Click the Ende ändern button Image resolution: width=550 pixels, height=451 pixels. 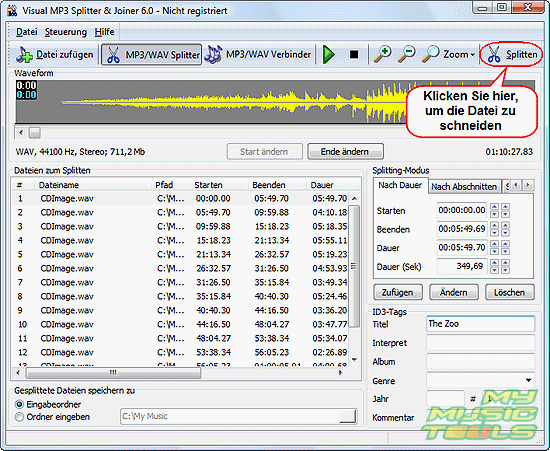(345, 152)
